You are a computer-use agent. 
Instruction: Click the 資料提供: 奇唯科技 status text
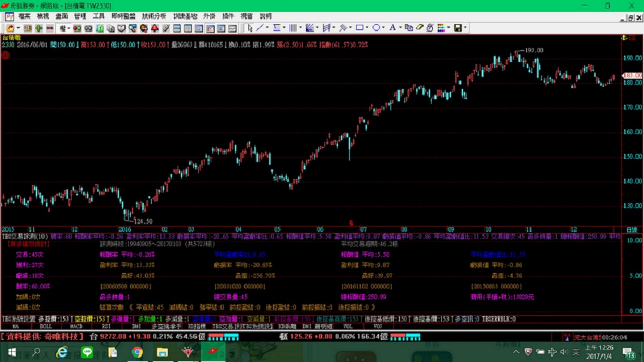click(x=42, y=337)
